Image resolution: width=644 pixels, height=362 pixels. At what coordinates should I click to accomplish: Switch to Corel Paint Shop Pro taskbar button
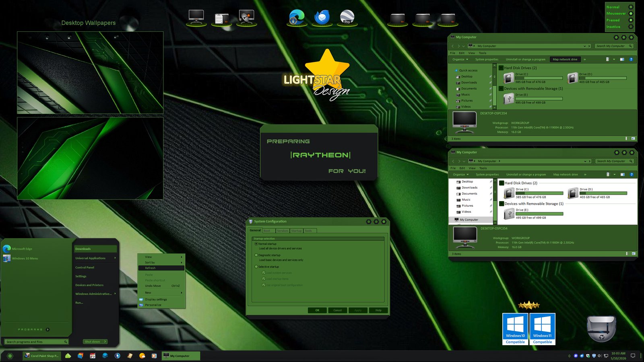tap(41, 356)
